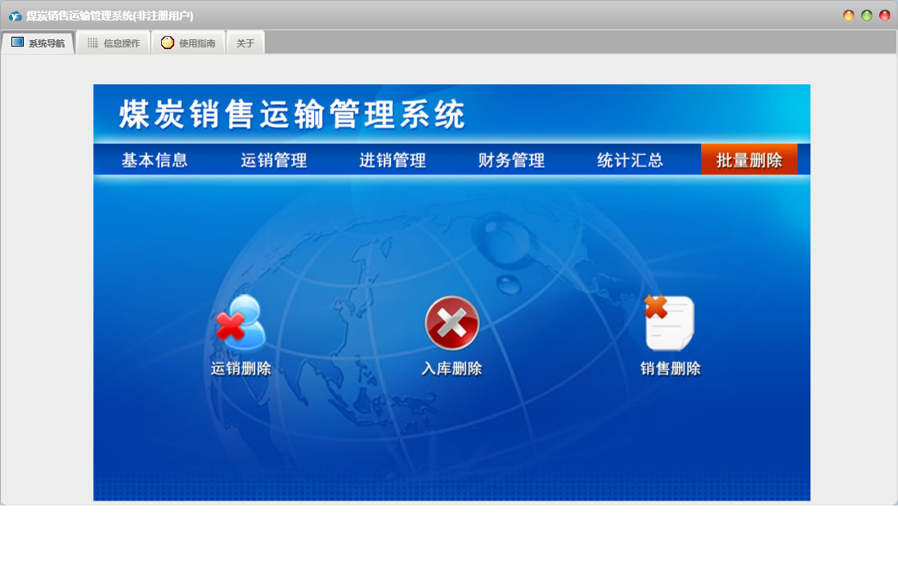Open the 销售删除 document icon
Screen dimensions: 898x588
669,322
